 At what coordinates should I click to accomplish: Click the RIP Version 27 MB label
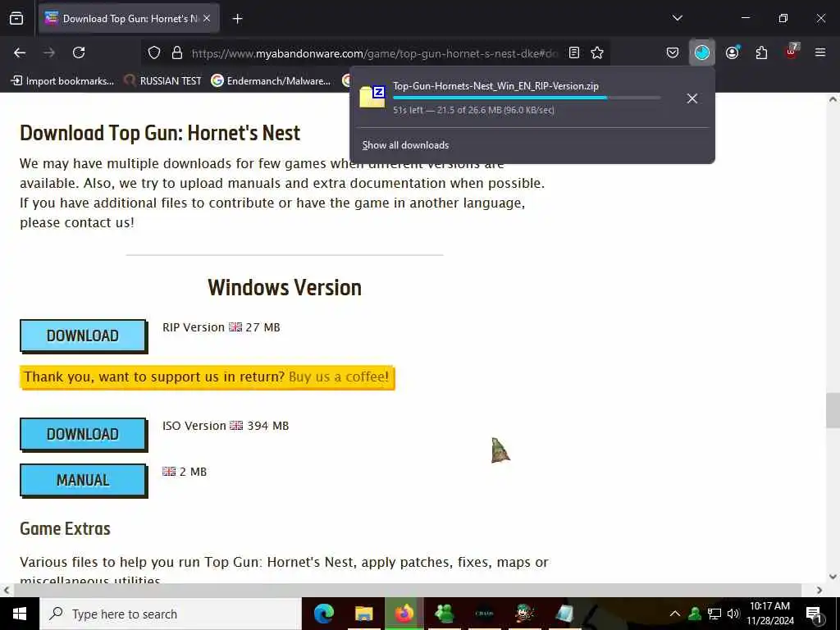(x=221, y=327)
